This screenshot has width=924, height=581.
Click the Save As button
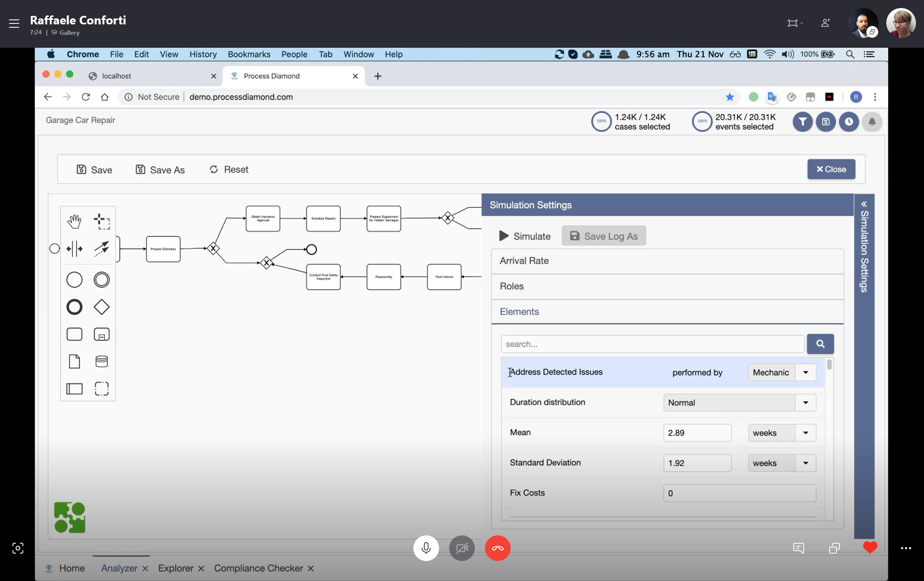160,170
